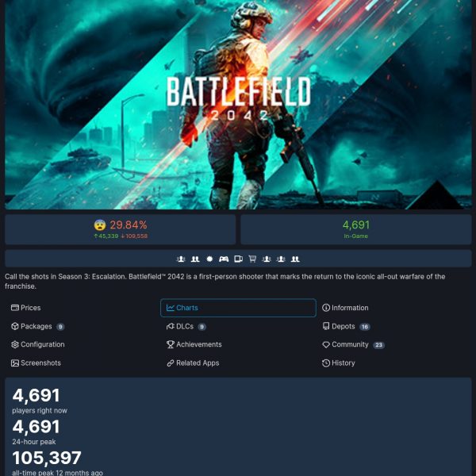View the Screenshots section
The height and width of the screenshot is (476, 476).
36,363
